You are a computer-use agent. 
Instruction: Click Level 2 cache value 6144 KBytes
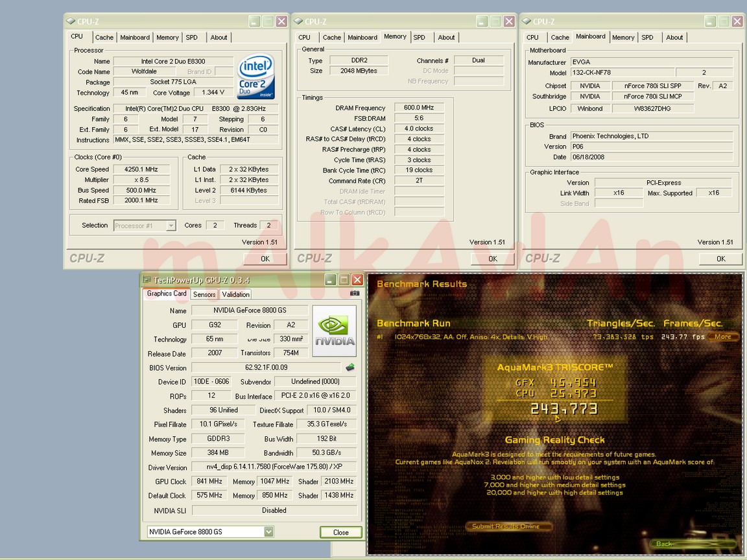tap(249, 190)
